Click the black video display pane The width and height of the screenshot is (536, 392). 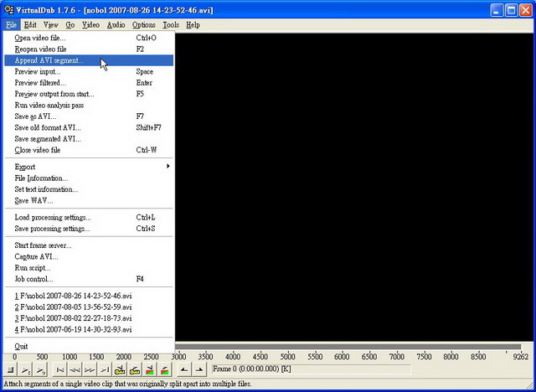(354, 188)
